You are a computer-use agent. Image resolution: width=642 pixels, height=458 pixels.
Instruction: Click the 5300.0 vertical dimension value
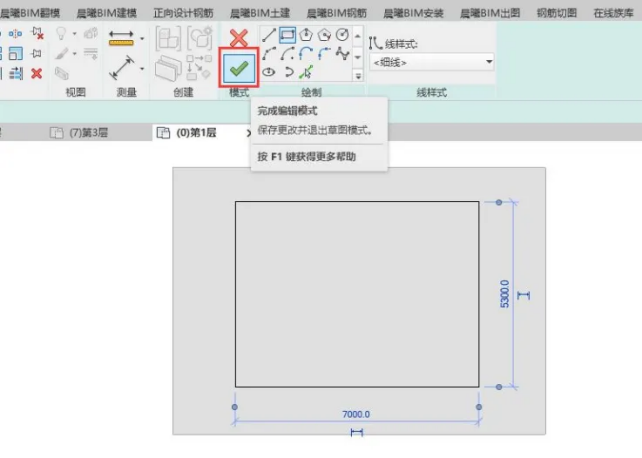[505, 294]
